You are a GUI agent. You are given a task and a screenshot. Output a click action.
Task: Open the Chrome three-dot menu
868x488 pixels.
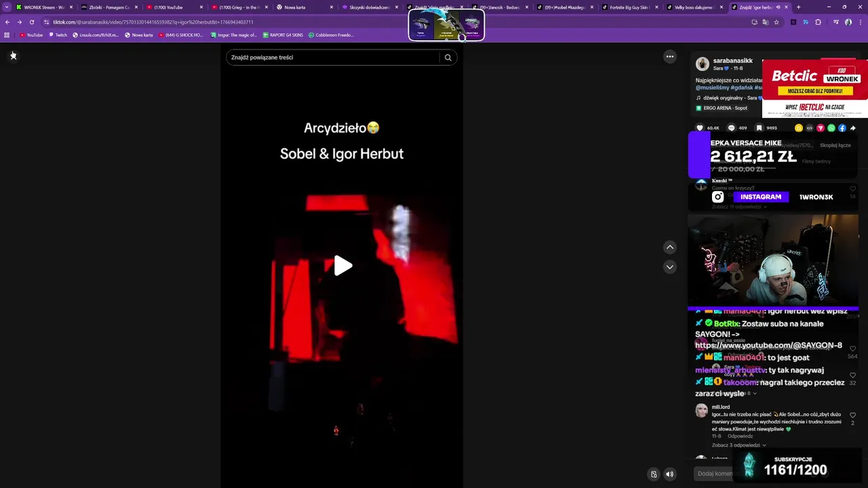(860, 22)
